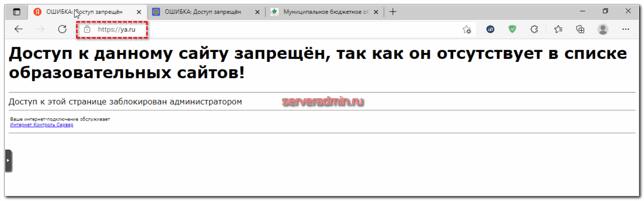Minimize the browser window
This screenshot has width=644, height=201.
[583, 11]
